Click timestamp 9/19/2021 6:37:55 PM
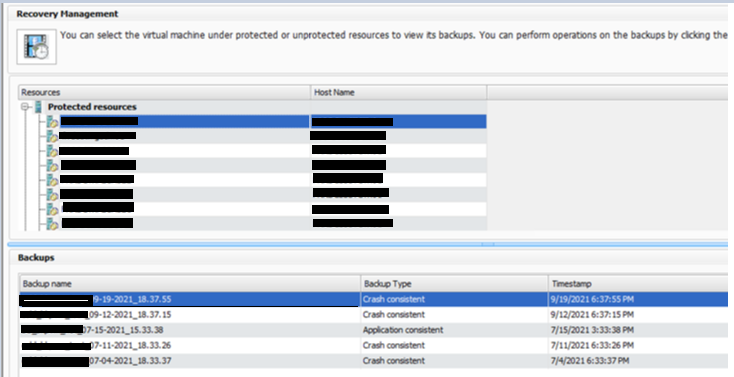 click(592, 299)
